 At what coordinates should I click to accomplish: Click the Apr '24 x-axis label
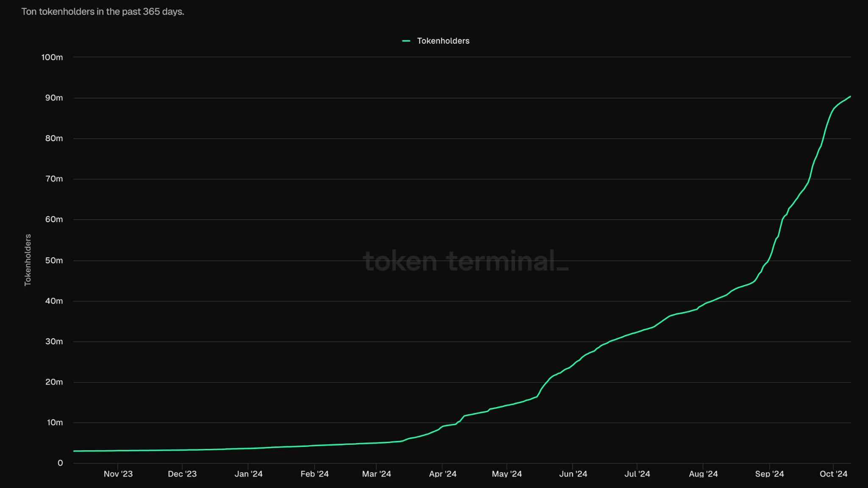click(442, 474)
